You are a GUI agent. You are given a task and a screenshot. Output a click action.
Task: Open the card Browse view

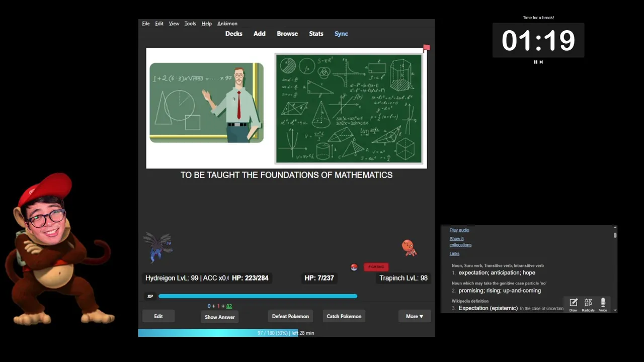click(287, 34)
